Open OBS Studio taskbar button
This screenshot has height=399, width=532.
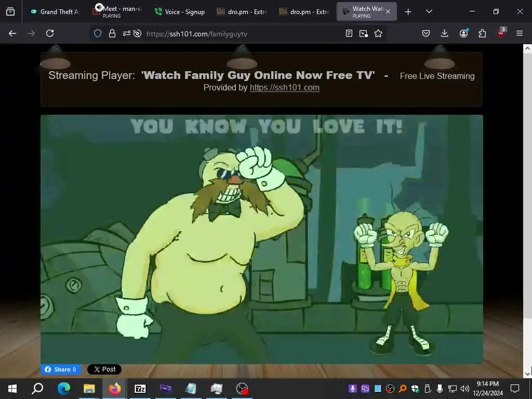(x=242, y=389)
